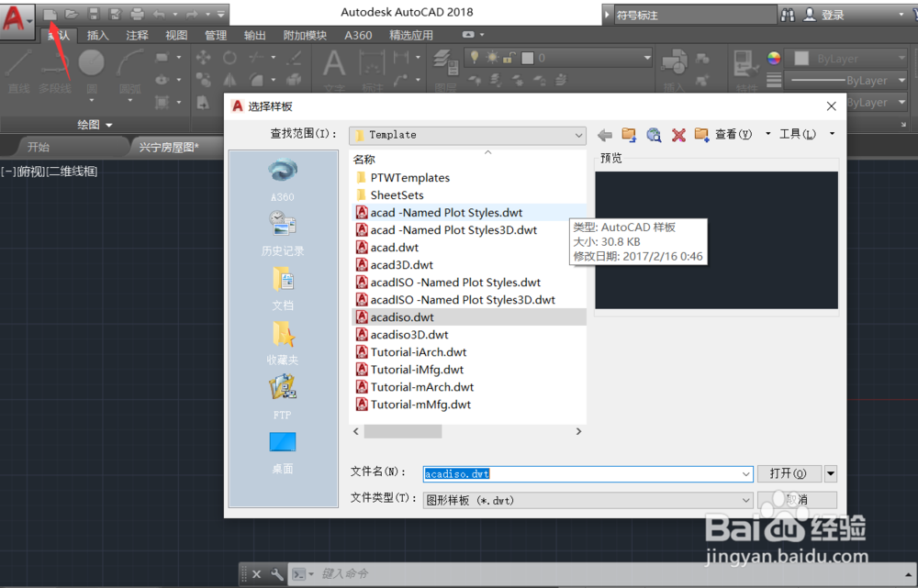Open History (历史记录) in places sidebar

(x=283, y=233)
